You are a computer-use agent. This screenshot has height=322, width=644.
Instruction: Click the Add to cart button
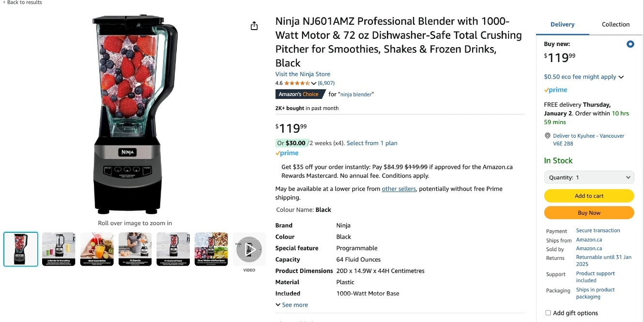589,196
